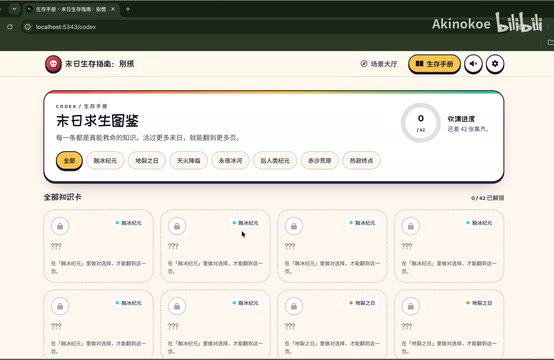Switch to the 生存手册 browser tab

pos(71,9)
